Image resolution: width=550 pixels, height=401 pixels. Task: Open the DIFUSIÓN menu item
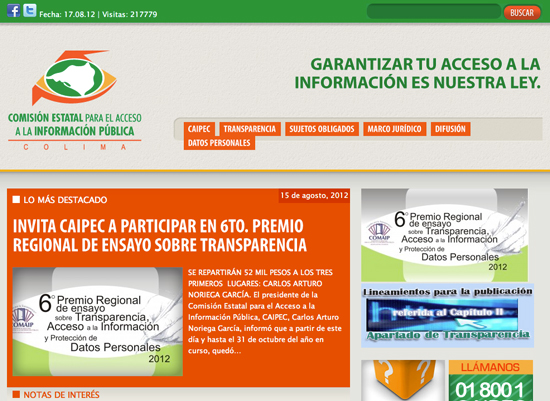(x=450, y=129)
